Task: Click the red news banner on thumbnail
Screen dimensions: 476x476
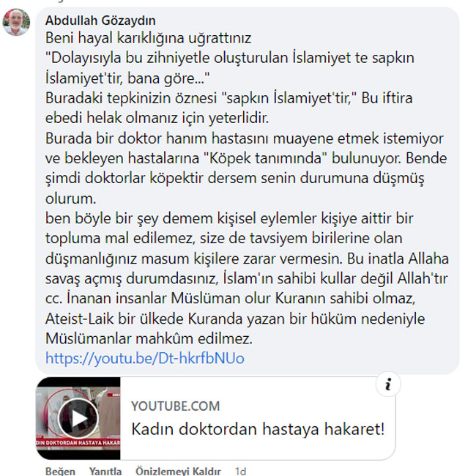Action: pos(78,442)
